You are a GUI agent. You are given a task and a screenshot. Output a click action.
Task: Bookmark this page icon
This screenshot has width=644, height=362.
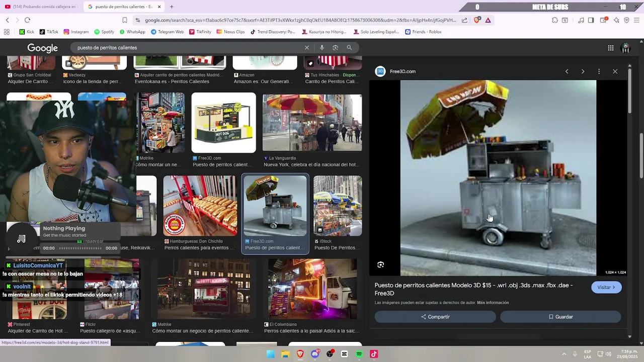click(x=125, y=20)
